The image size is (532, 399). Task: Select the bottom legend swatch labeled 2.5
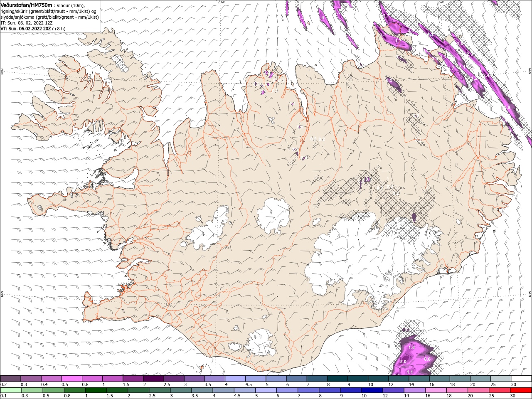(x=160, y=390)
